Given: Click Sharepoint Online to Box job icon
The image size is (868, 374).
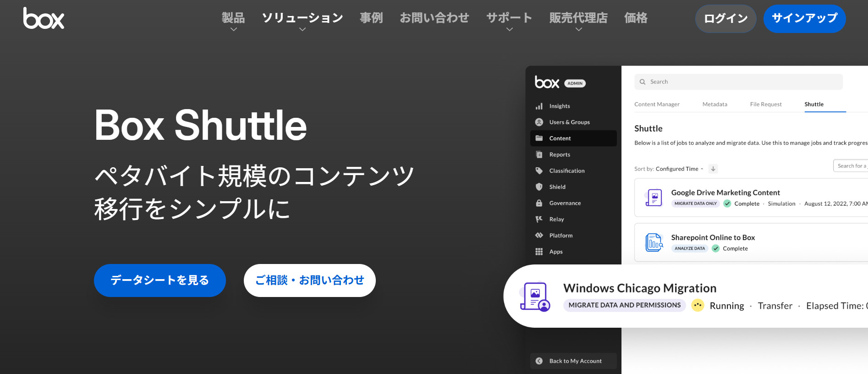Looking at the screenshot, I should point(654,242).
